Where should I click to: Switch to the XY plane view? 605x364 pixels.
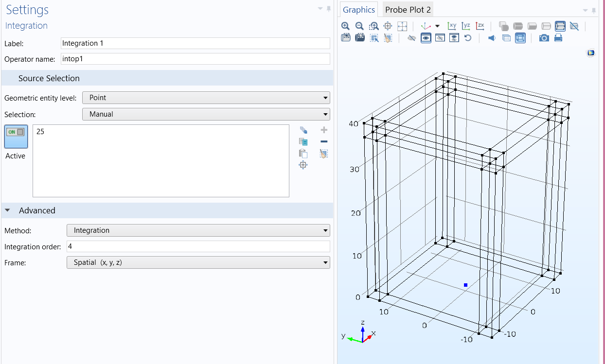click(452, 26)
